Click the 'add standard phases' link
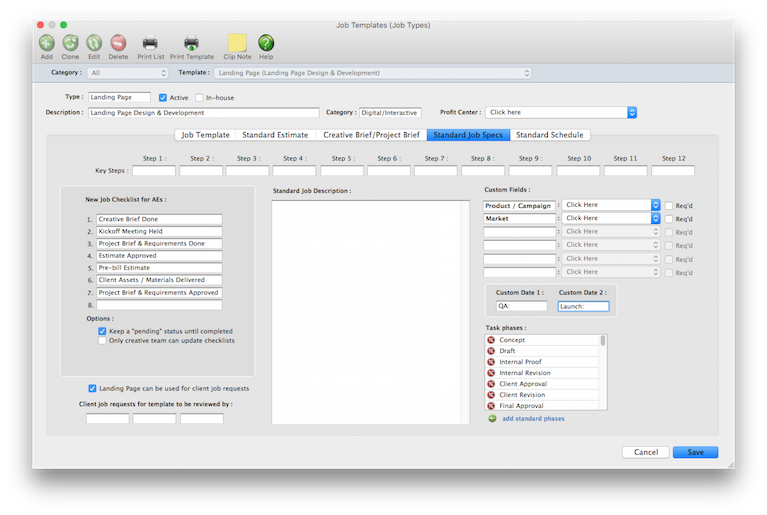The width and height of the screenshot is (767, 515). [532, 418]
